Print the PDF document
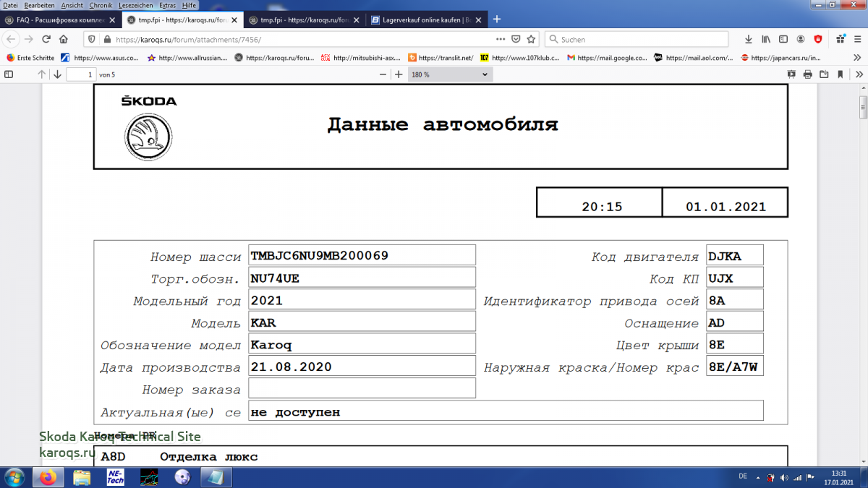This screenshot has height=488, width=868. (x=807, y=74)
